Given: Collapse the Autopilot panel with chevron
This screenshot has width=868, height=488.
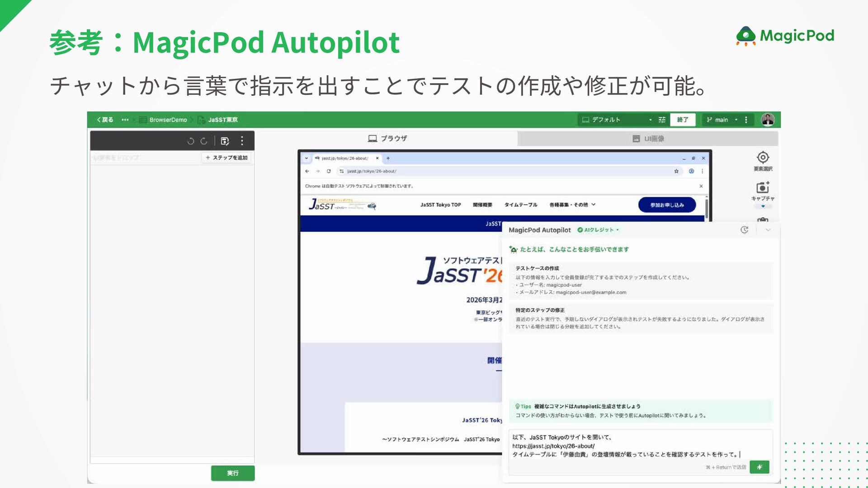Looking at the screenshot, I should (x=768, y=230).
